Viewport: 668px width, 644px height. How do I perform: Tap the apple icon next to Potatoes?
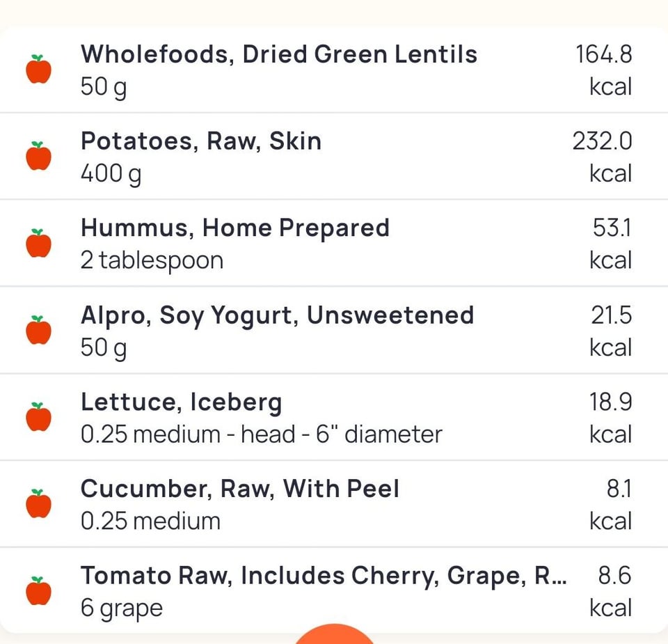(x=39, y=157)
